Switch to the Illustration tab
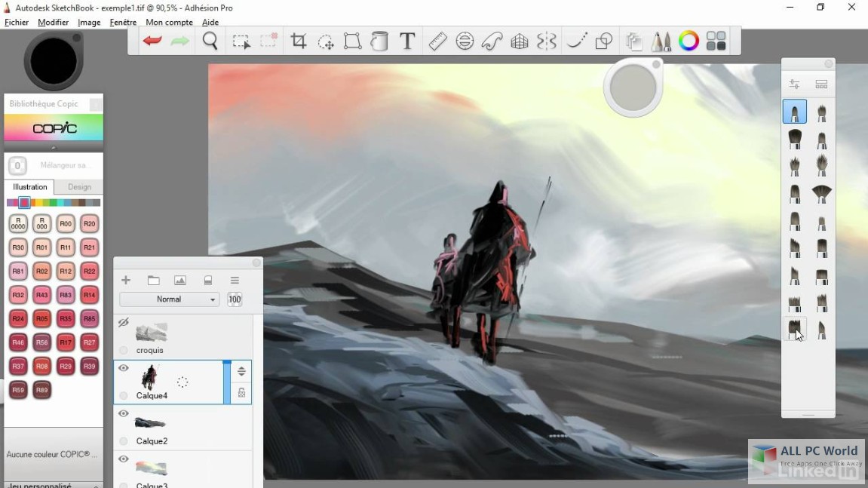The height and width of the screenshot is (488, 868). click(30, 186)
